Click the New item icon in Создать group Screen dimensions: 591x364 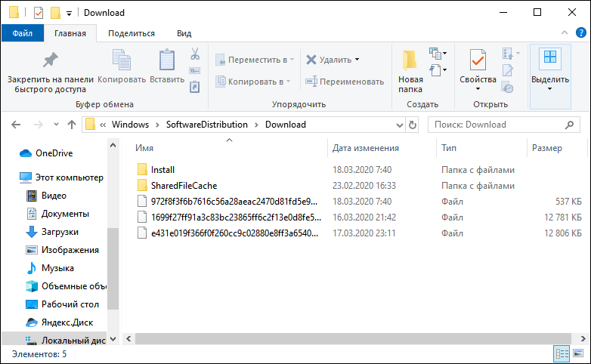pyautogui.click(x=436, y=54)
